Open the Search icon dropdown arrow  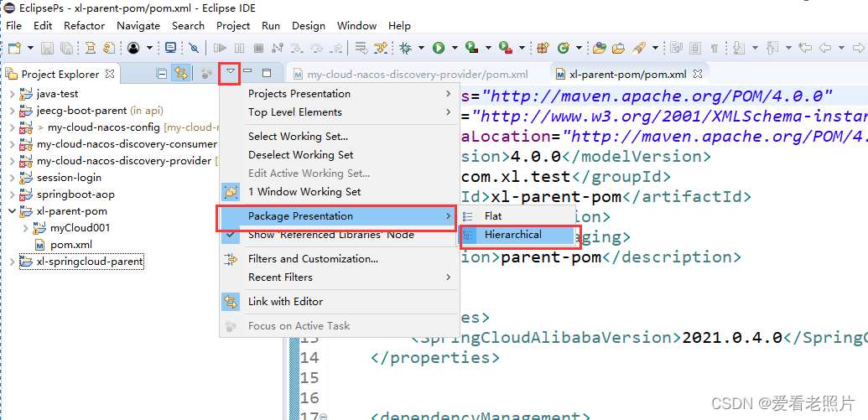(655, 48)
